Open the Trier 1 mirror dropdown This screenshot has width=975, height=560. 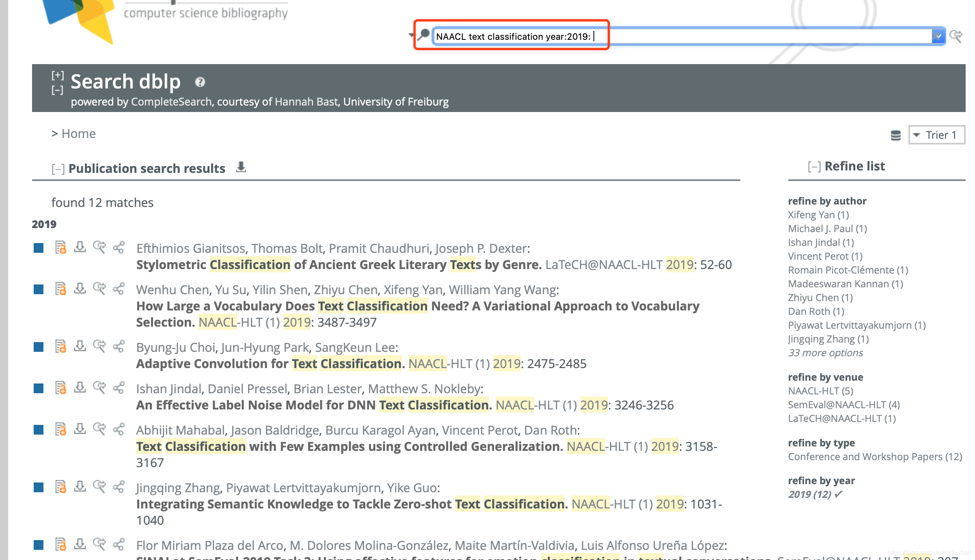pyautogui.click(x=936, y=135)
